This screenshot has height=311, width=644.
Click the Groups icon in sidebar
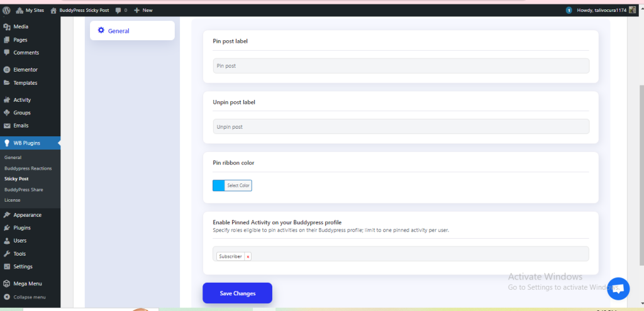tap(7, 113)
